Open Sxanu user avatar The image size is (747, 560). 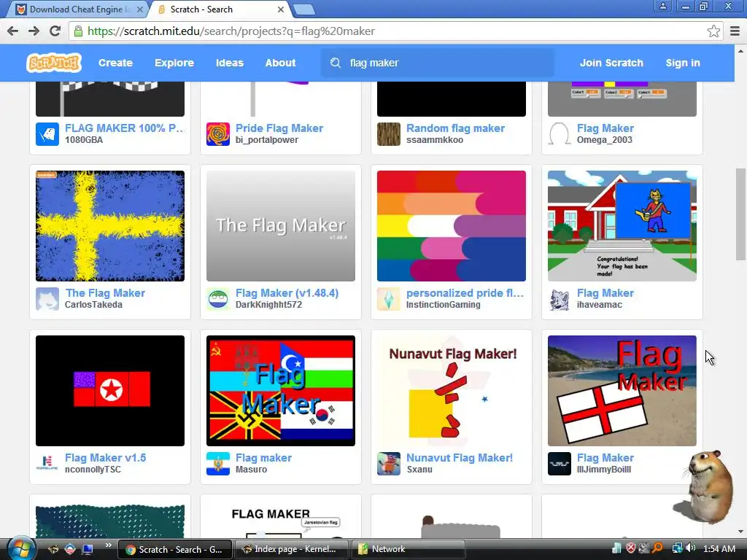tap(389, 464)
